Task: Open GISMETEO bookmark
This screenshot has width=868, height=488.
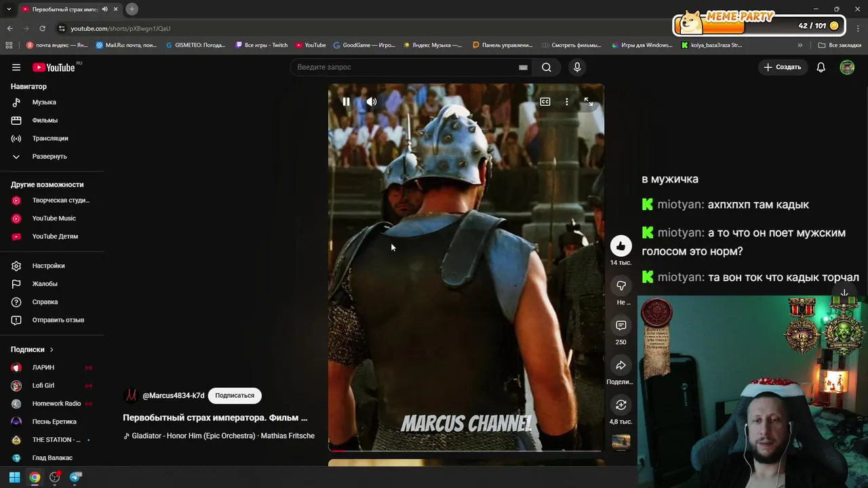Action: [x=195, y=45]
